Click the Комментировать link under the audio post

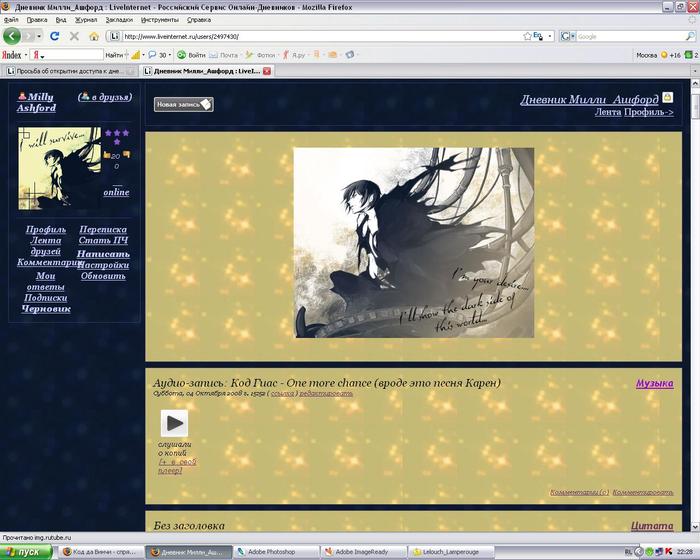642,492
